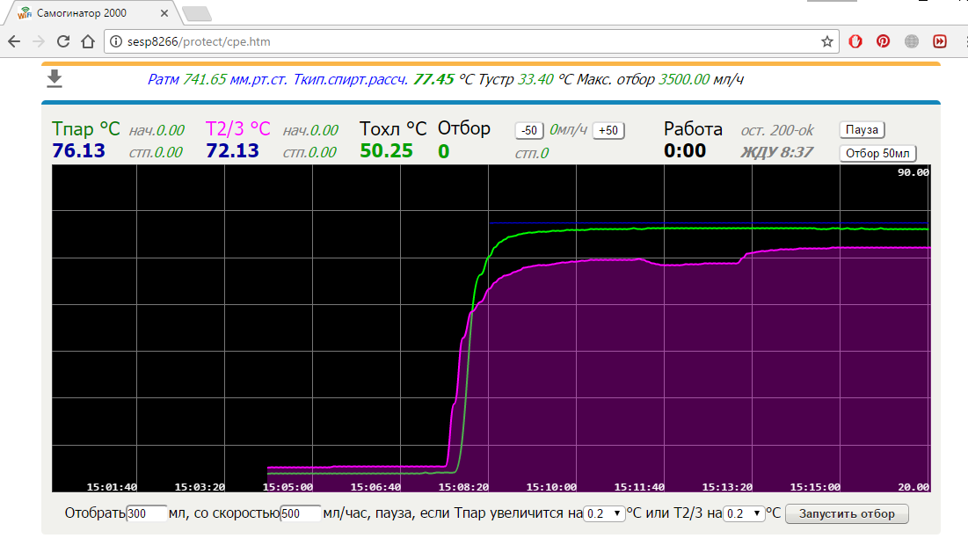The height and width of the screenshot is (560, 968).
Task: Click the Работа timer 0:00
Action: point(685,150)
